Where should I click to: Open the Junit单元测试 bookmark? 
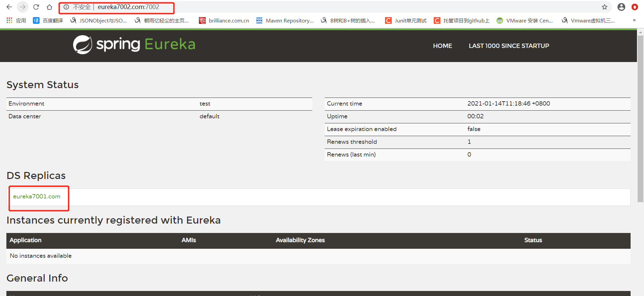coord(406,20)
